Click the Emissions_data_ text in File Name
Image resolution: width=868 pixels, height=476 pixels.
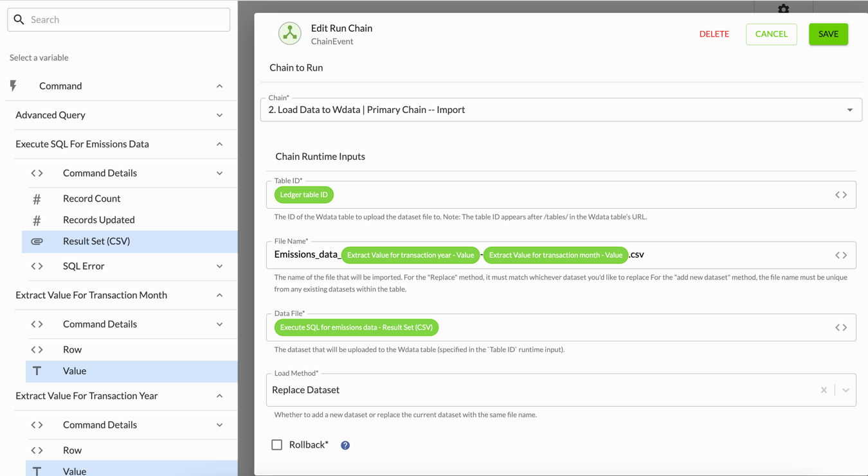307,254
